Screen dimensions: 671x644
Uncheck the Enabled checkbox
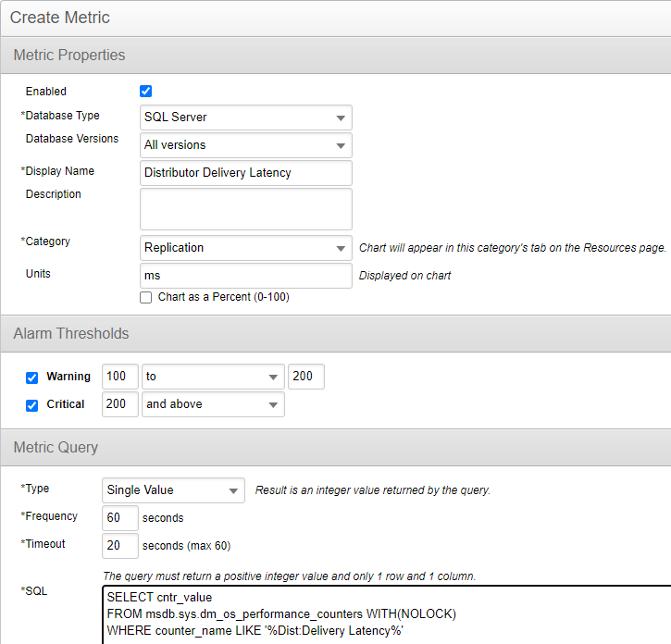(x=145, y=91)
